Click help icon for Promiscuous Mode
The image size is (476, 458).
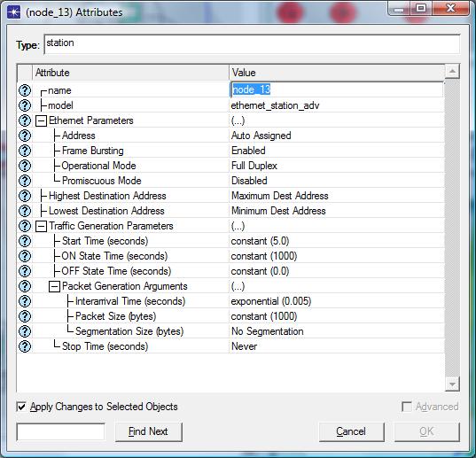25,181
